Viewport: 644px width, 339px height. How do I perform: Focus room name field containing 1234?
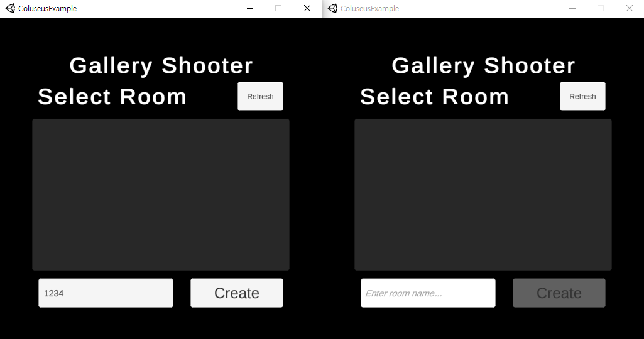coord(106,293)
